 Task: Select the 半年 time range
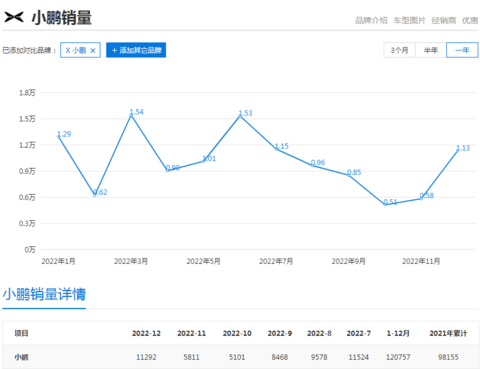coord(431,50)
